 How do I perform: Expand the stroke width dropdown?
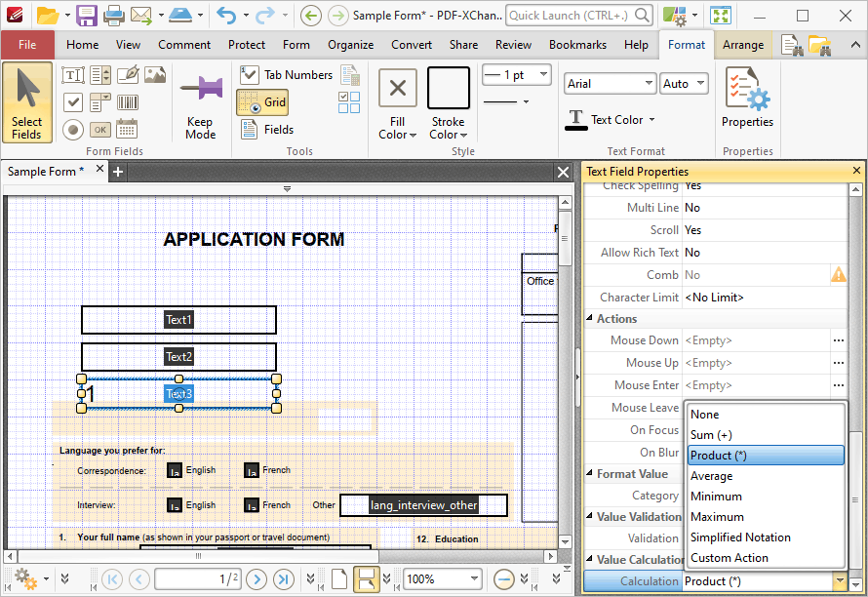pos(517,75)
